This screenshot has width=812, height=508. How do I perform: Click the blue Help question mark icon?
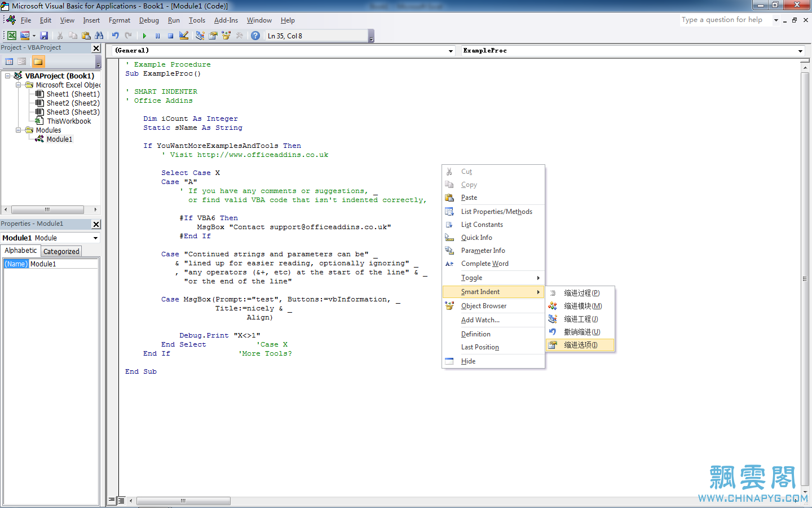pos(255,36)
